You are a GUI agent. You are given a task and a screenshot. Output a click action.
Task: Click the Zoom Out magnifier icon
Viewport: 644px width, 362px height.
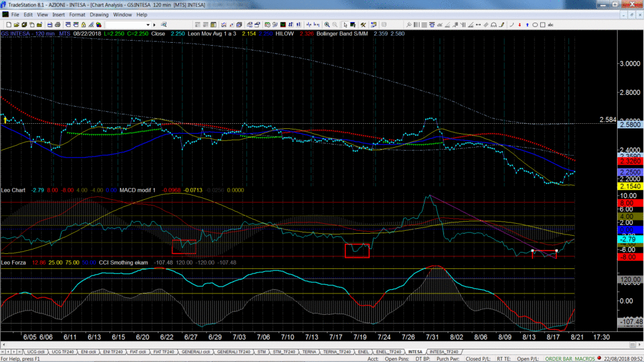click(x=335, y=25)
